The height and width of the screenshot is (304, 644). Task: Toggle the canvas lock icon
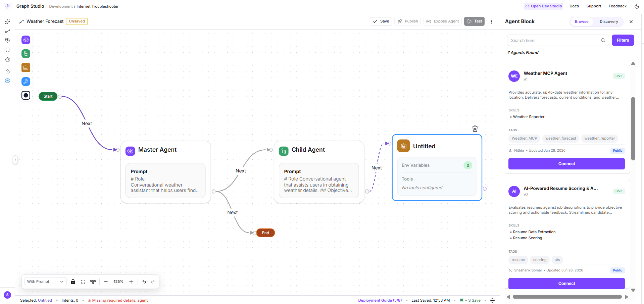(73, 282)
